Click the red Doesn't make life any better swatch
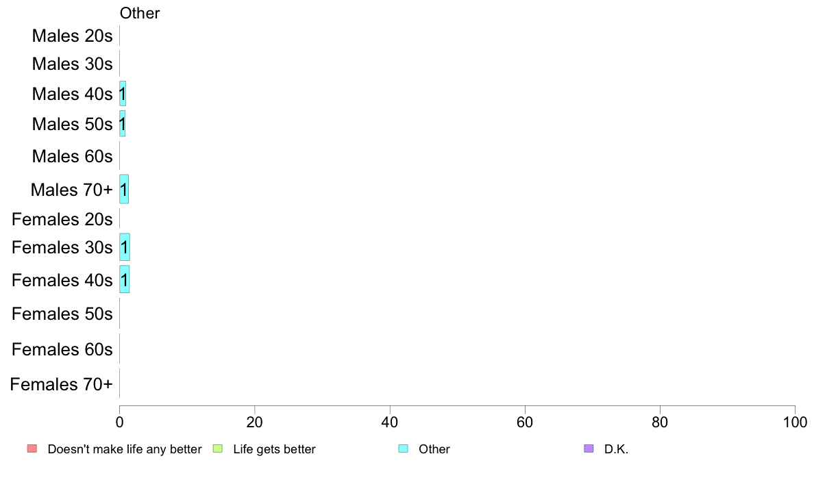The width and height of the screenshot is (814, 504). (32, 449)
